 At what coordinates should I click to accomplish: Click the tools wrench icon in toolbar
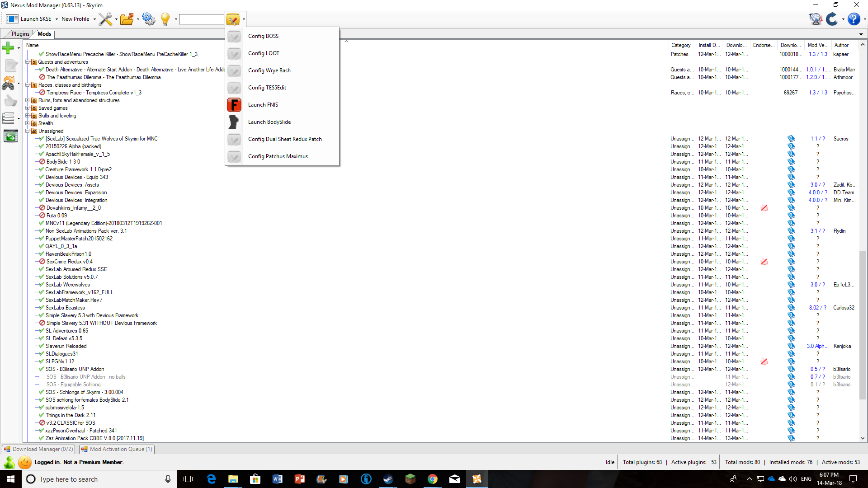tap(105, 19)
